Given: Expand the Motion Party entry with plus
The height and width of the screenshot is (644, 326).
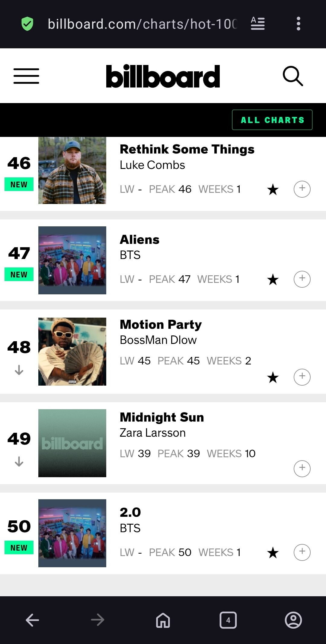Looking at the screenshot, I should pyautogui.click(x=302, y=377).
